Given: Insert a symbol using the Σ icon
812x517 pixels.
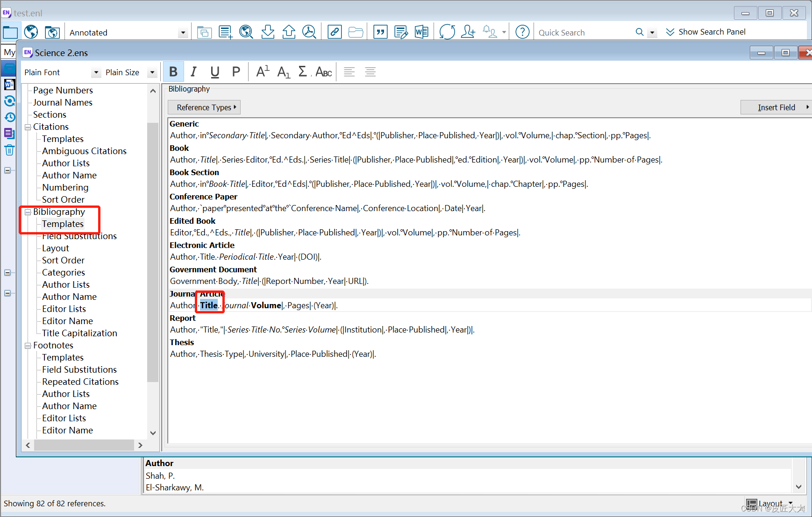Looking at the screenshot, I should click(x=303, y=71).
